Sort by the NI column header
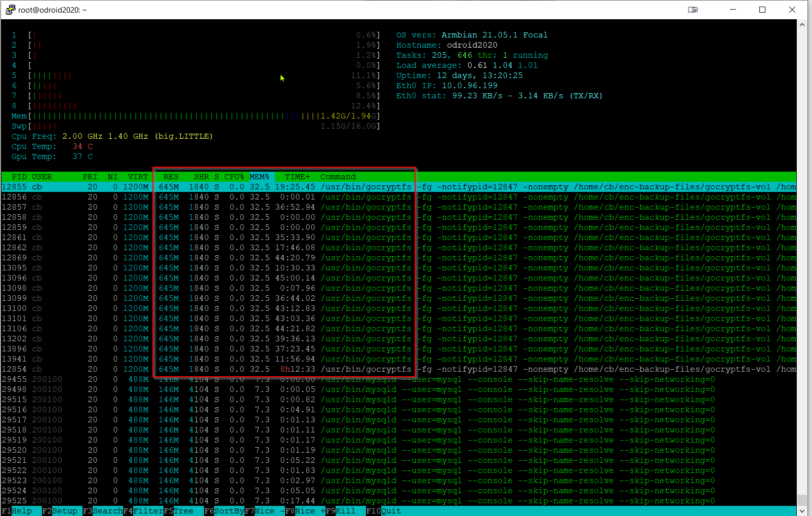812x516 pixels. [x=112, y=177]
